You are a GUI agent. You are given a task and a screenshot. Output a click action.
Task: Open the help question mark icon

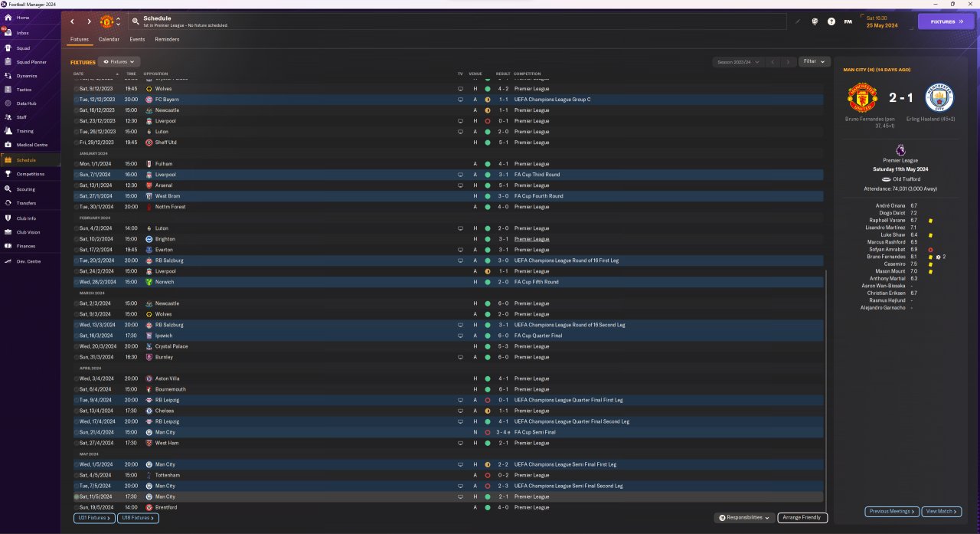point(831,21)
